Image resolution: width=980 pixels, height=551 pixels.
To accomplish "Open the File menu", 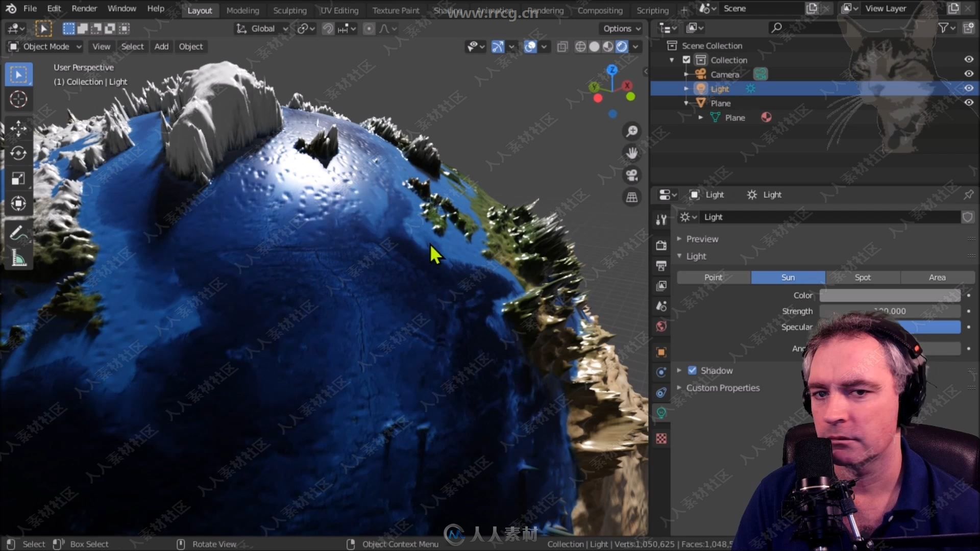I will [30, 9].
